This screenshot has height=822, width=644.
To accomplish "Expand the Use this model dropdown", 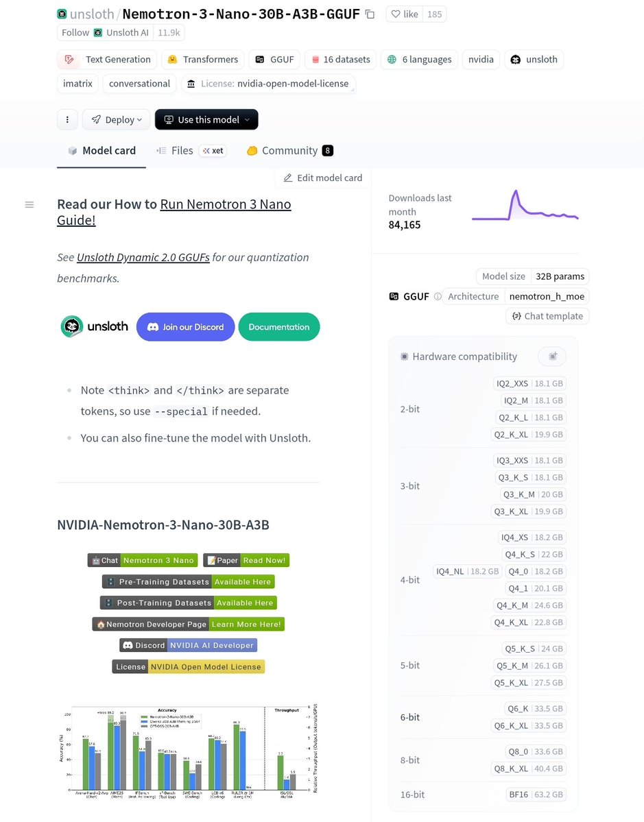I will coord(206,119).
